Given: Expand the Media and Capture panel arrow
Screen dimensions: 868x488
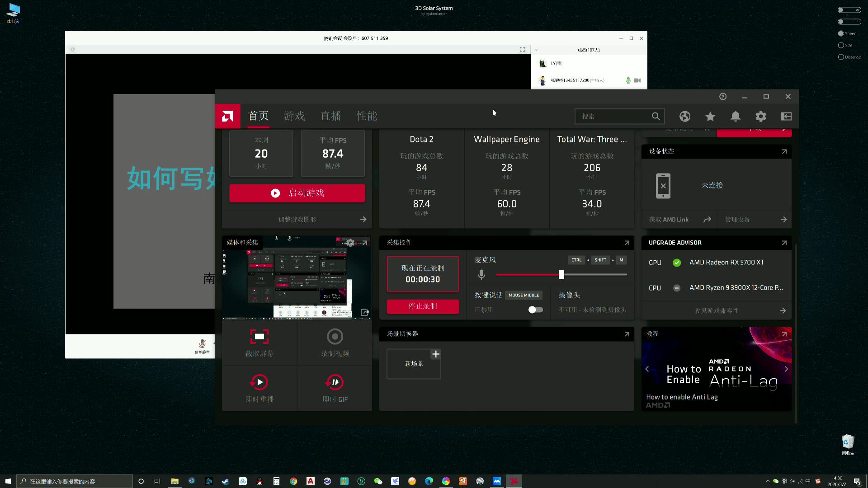Looking at the screenshot, I should coord(365,243).
